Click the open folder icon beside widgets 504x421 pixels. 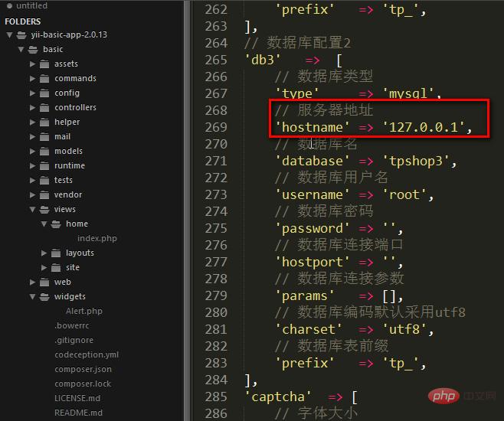point(46,297)
